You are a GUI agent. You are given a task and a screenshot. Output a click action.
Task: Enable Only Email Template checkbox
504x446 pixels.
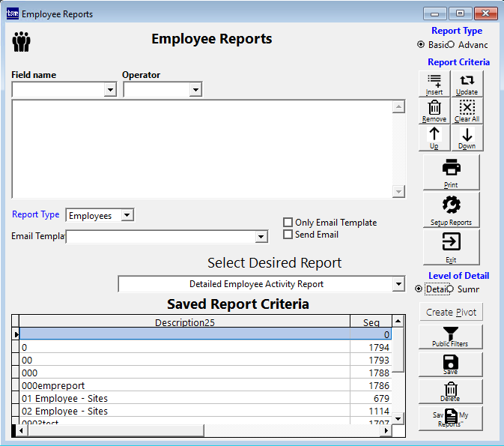coord(288,223)
